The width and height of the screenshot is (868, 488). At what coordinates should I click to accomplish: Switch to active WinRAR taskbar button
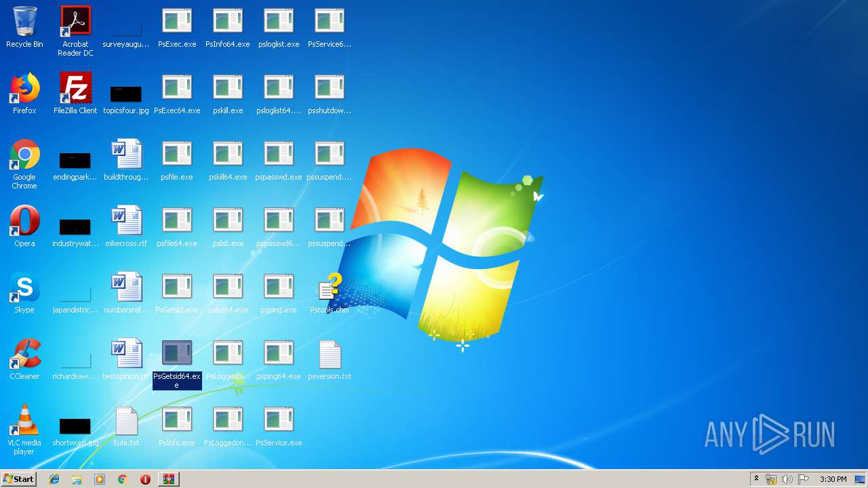click(168, 479)
